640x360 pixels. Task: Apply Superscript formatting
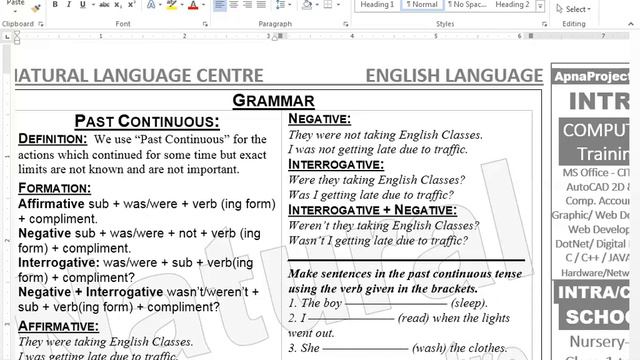pos(131,4)
